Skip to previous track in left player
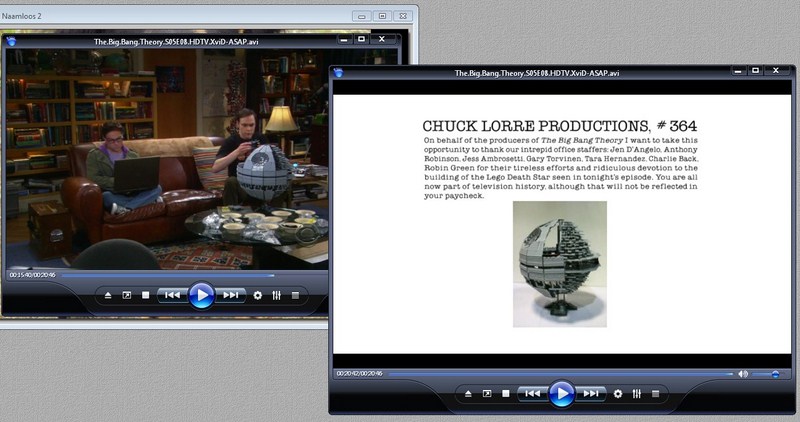This screenshot has height=422, width=800. pos(172,295)
